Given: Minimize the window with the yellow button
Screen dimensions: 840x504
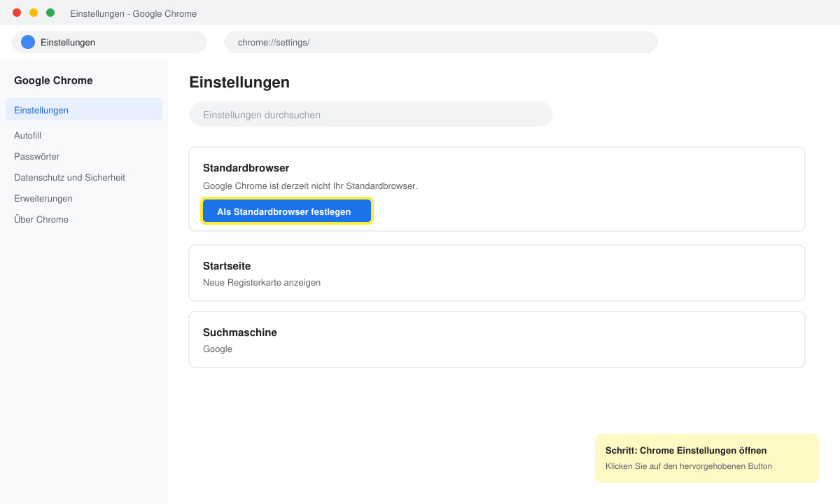Looking at the screenshot, I should click(x=34, y=13).
